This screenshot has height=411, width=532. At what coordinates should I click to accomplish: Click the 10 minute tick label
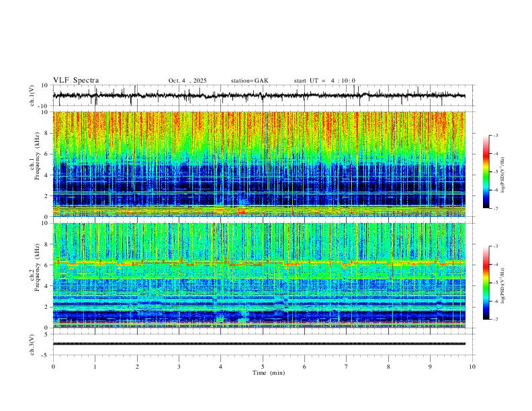click(472, 367)
